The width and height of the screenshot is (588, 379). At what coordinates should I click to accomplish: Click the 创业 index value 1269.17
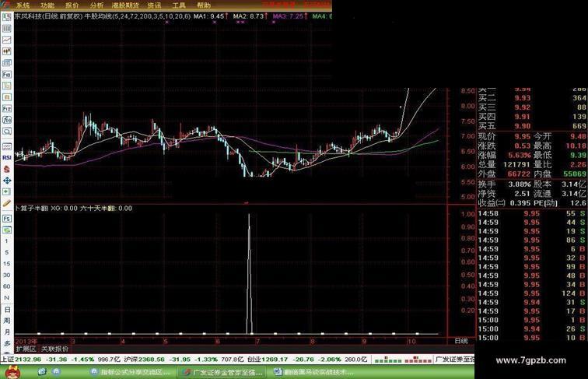275,360
